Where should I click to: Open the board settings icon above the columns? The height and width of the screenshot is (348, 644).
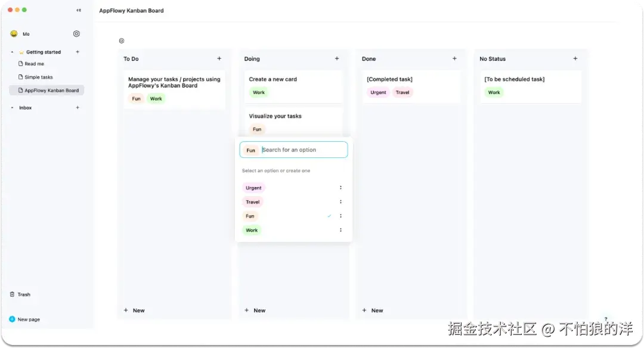click(122, 41)
